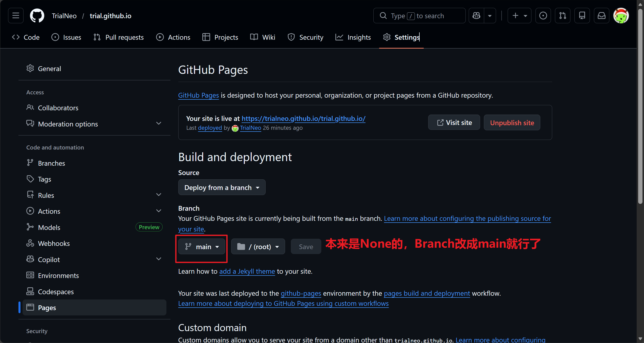This screenshot has width=644, height=343.
Task: Expand the create new plus dropdown
Action: pos(519,16)
